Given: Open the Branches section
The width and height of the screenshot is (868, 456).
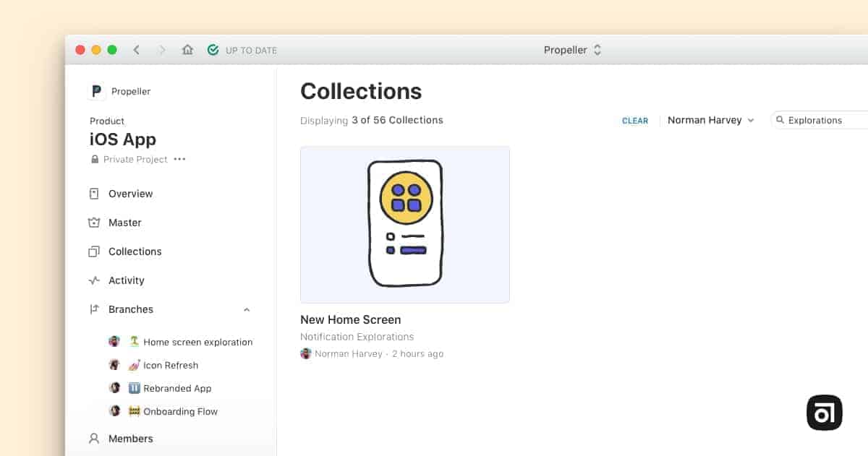Looking at the screenshot, I should tap(131, 309).
